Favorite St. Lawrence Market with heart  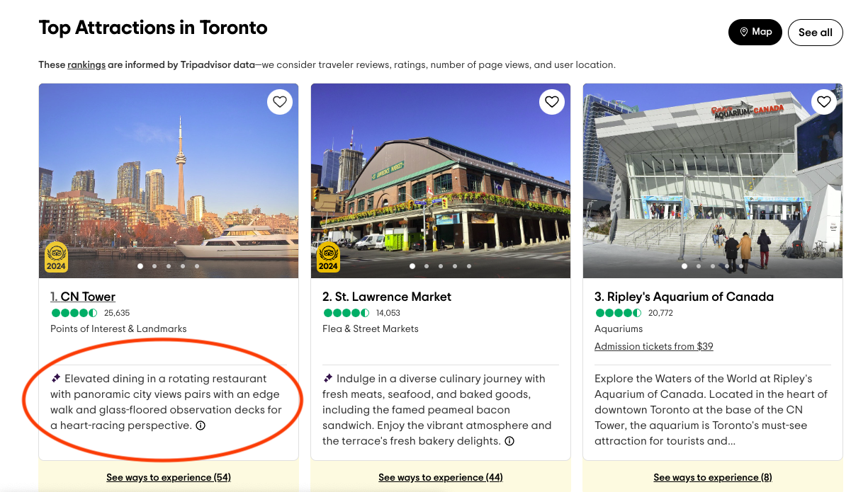coord(552,102)
